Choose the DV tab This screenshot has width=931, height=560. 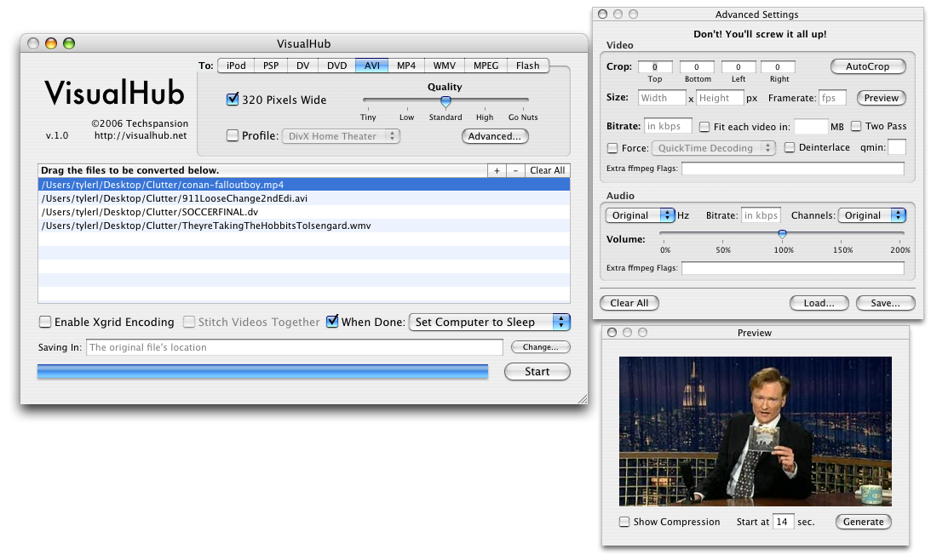pos(303,66)
